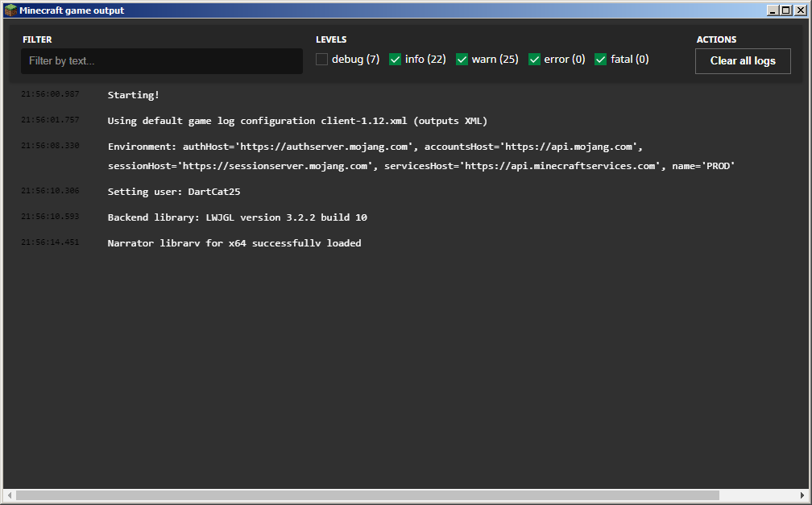Select the "Setting user: DartCat25" log line
This screenshot has height=505, width=812.
174,192
